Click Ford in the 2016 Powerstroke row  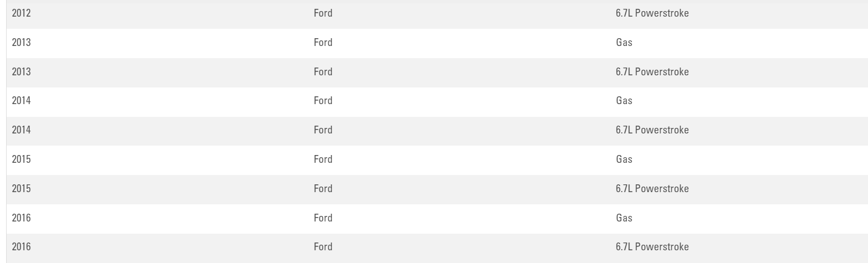point(323,247)
